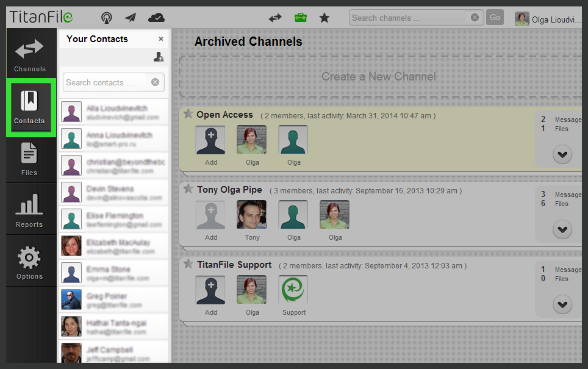The width and height of the screenshot is (588, 369).
Task: View Reports using the sidebar icon
Action: [x=30, y=209]
